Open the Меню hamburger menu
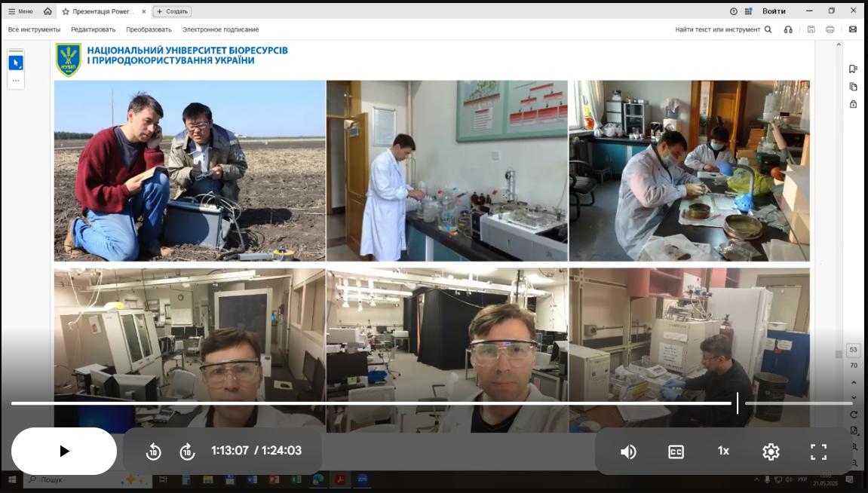 [x=20, y=11]
